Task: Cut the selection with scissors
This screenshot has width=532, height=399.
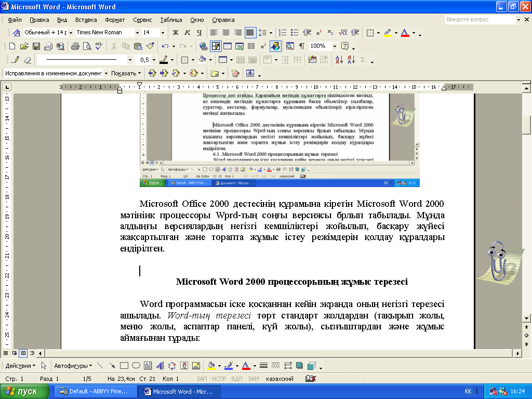Action: pyautogui.click(x=114, y=46)
